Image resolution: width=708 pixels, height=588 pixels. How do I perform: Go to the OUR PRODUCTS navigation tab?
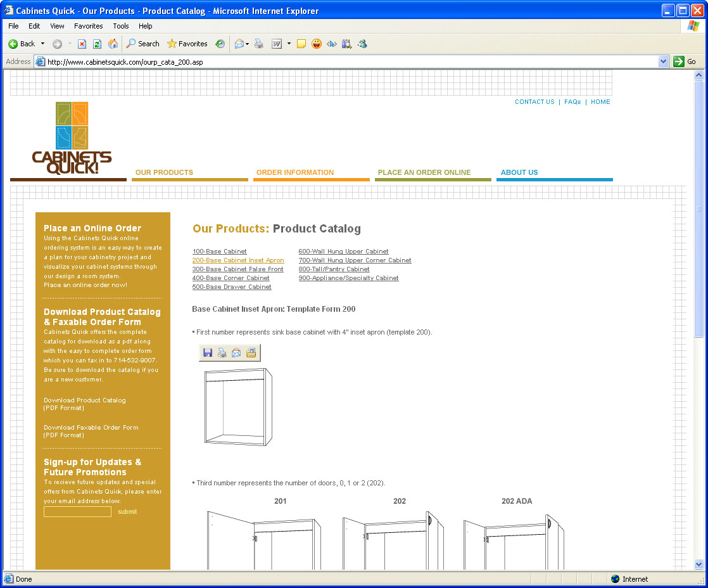coord(164,172)
